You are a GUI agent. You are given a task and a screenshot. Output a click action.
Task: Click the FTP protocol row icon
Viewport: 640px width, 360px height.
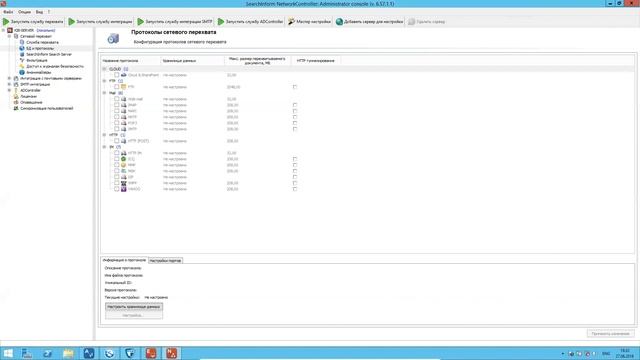tap(123, 87)
